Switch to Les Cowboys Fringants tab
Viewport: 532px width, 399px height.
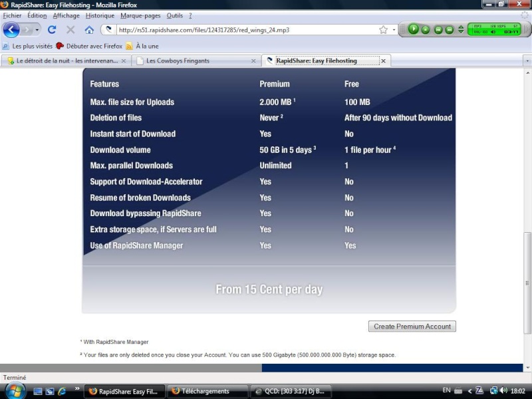coord(196,61)
